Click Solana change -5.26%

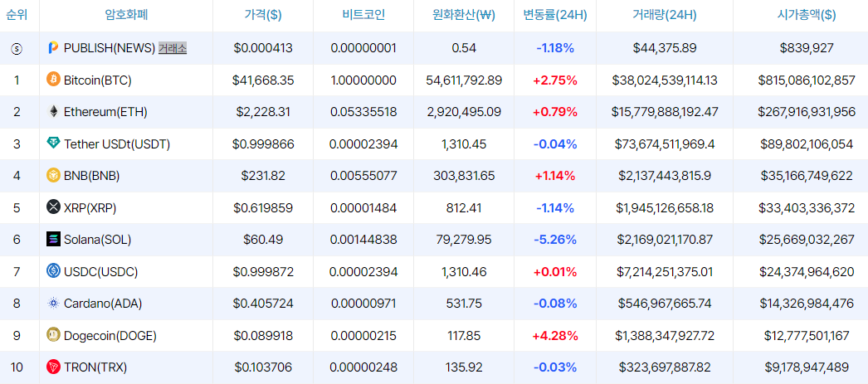554,240
